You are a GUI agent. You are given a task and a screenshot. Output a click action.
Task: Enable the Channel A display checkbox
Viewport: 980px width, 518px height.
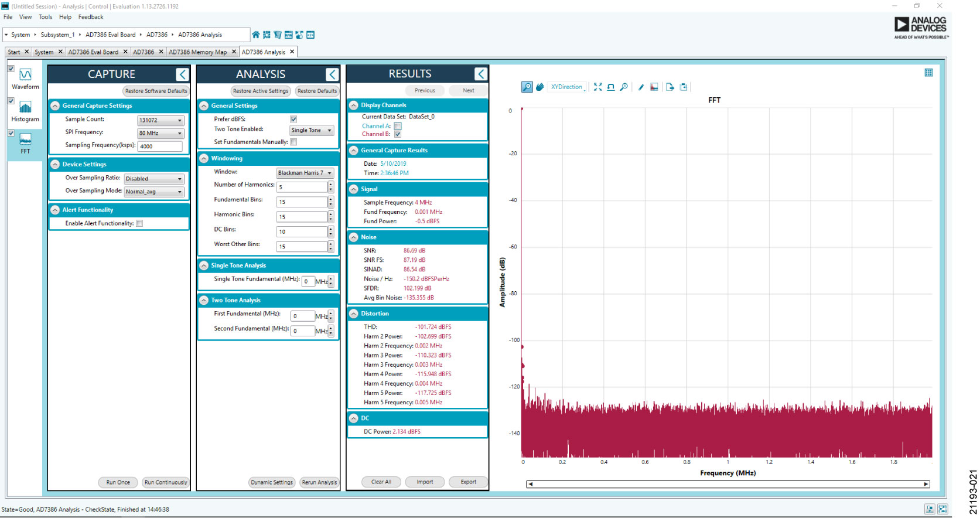click(x=398, y=126)
